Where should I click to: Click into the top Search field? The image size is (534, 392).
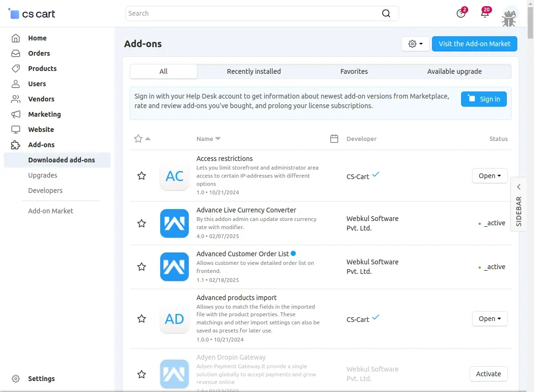click(x=253, y=13)
